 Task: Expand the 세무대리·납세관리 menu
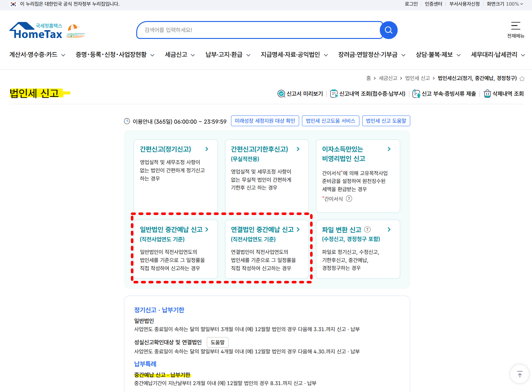[x=498, y=55]
